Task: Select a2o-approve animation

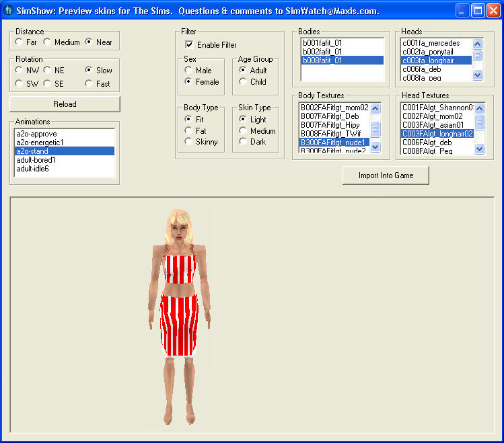Action: point(65,134)
